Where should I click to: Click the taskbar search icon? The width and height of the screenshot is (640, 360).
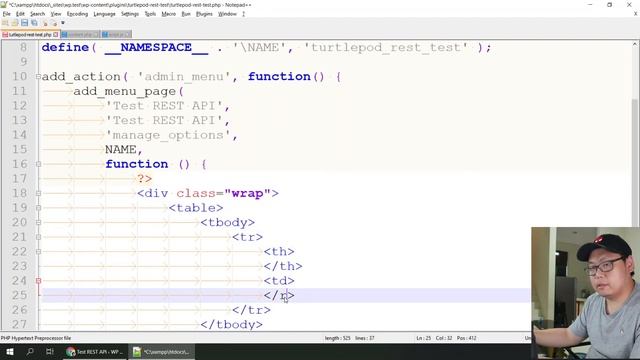30,351
